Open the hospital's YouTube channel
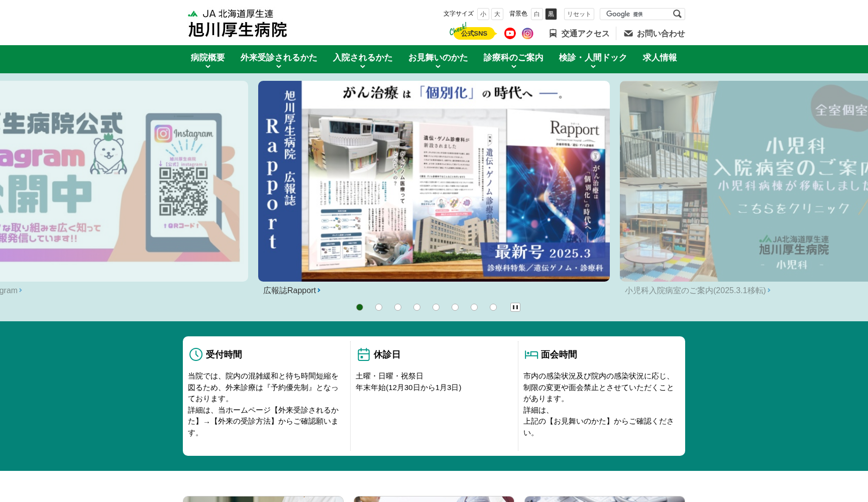 [x=510, y=33]
